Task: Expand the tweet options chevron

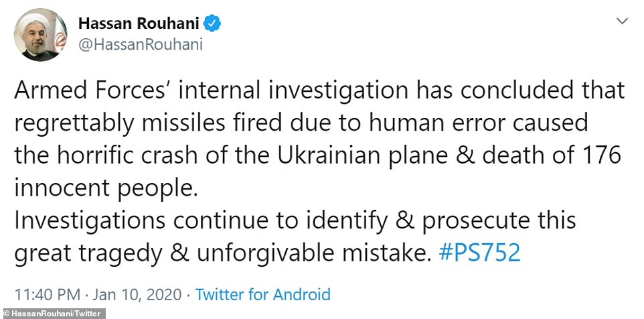Action: click(x=621, y=23)
